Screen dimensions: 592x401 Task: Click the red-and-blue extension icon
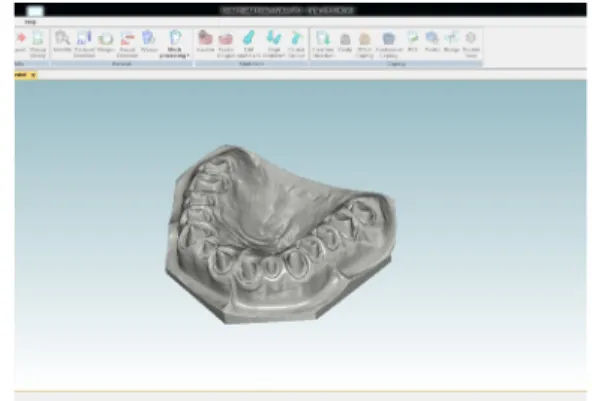(127, 39)
